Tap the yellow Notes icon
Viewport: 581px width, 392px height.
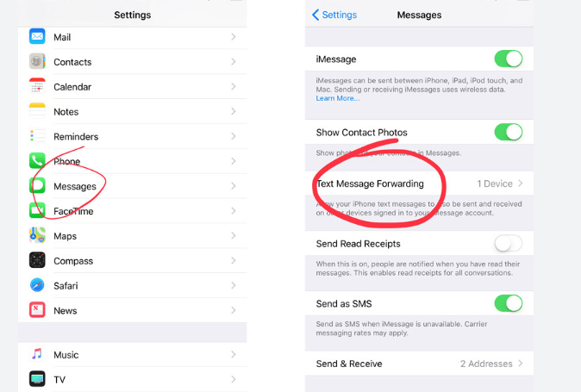pos(37,112)
